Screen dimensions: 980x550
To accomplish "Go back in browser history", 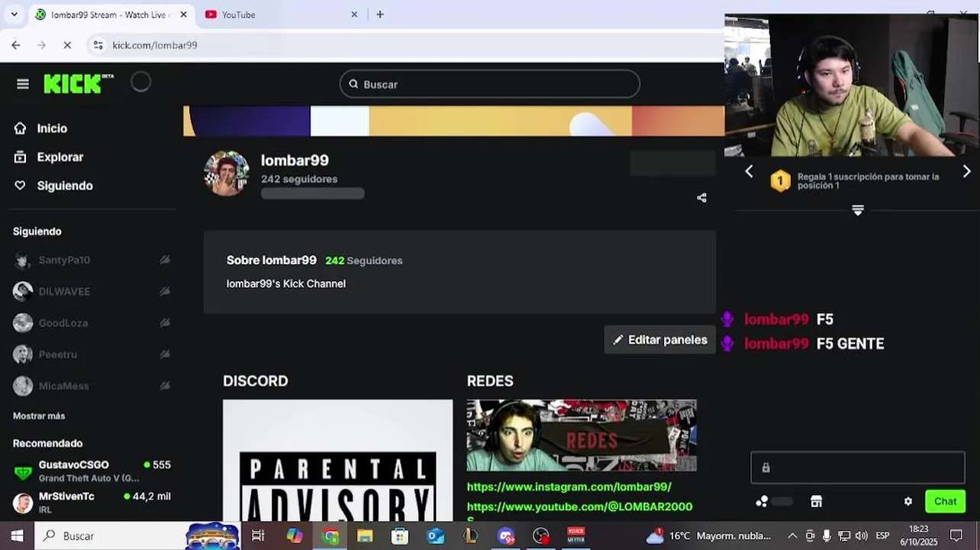I will (x=16, y=45).
